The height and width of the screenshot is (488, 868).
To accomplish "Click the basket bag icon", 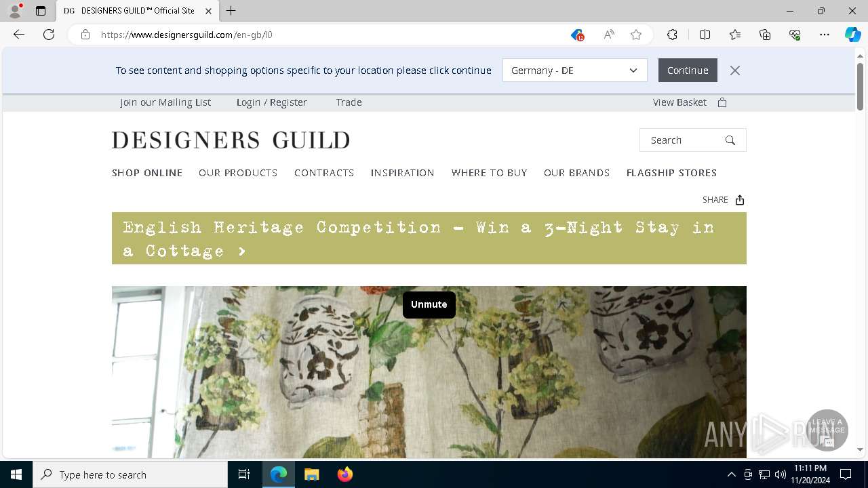I will pos(722,102).
